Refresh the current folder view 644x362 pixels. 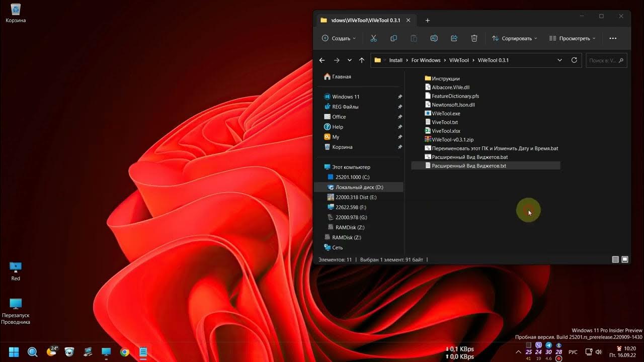(574, 60)
